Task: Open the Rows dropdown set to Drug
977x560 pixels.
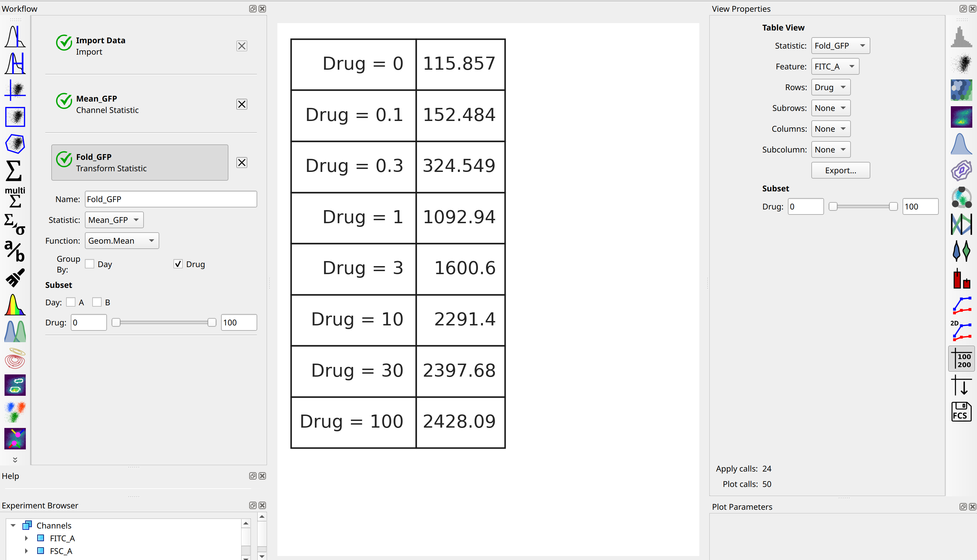Action: pos(831,87)
